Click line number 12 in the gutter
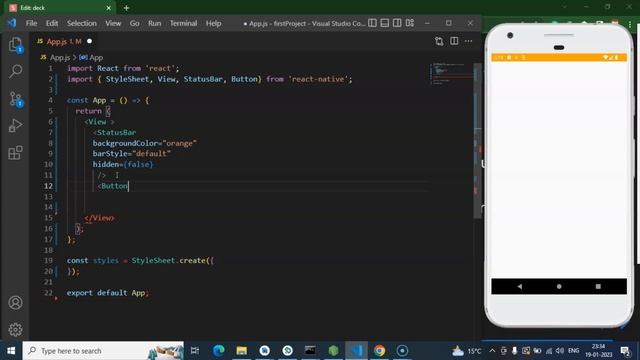The image size is (640, 360). tap(49, 186)
